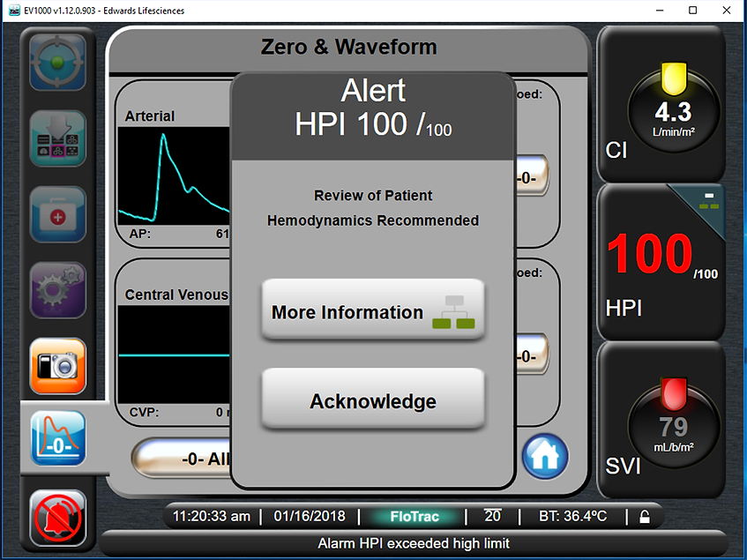This screenshot has width=747, height=560.
Task: Open the Clinical Tools medical case icon
Action: pyautogui.click(x=56, y=213)
